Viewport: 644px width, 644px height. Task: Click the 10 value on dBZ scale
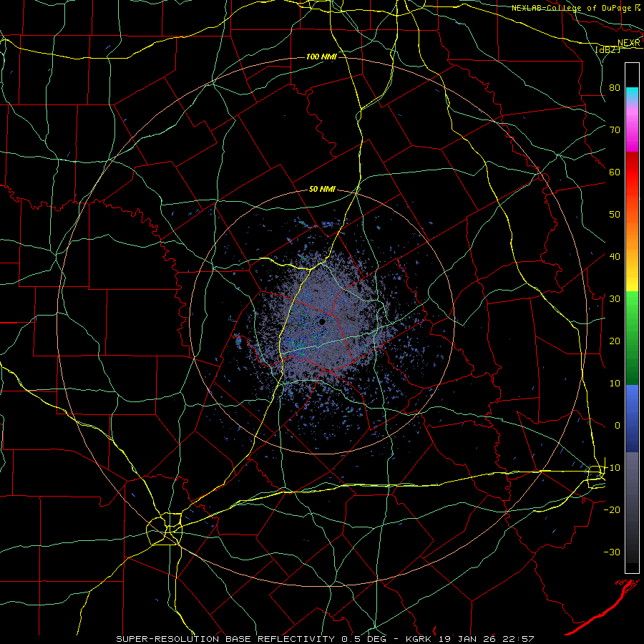[615, 384]
